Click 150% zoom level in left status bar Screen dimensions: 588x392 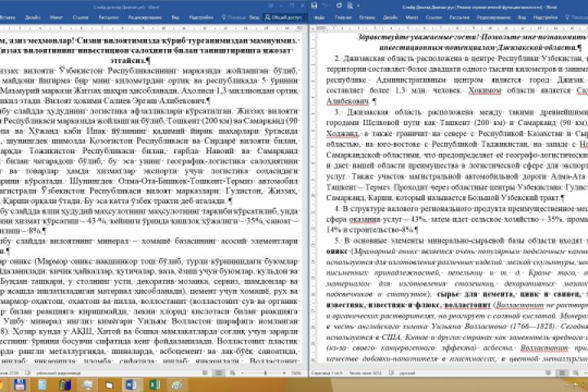point(296,373)
